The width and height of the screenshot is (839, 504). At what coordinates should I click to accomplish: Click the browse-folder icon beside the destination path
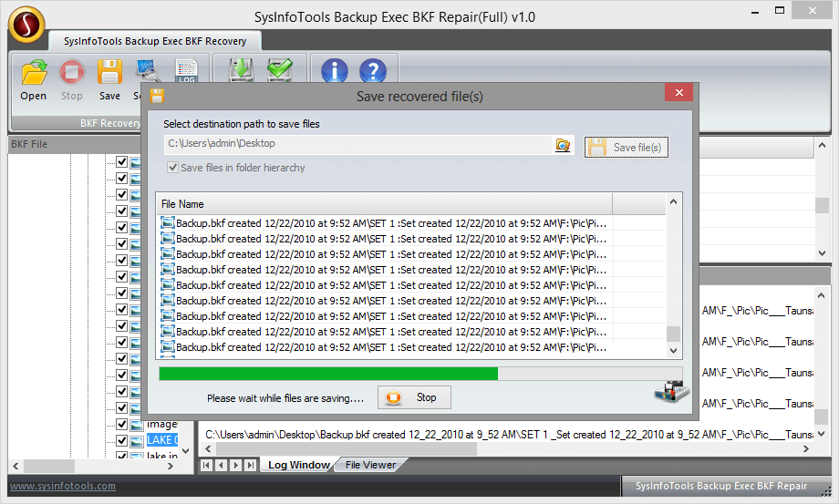point(563,145)
